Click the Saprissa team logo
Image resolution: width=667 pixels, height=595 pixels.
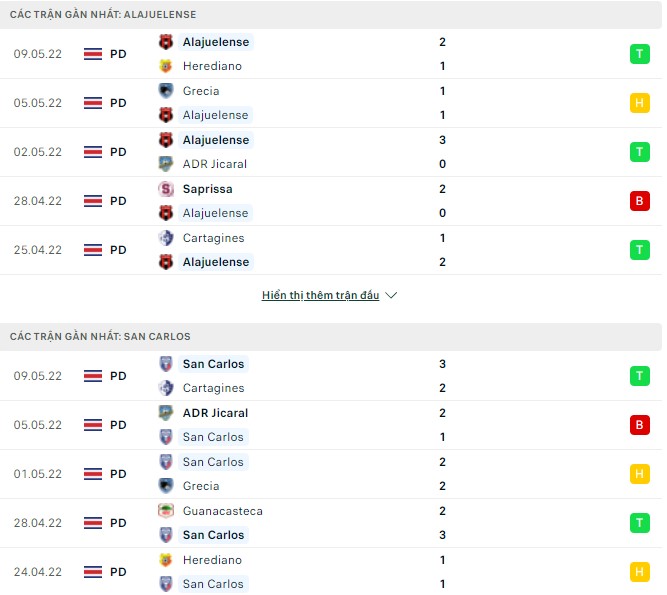click(x=166, y=189)
